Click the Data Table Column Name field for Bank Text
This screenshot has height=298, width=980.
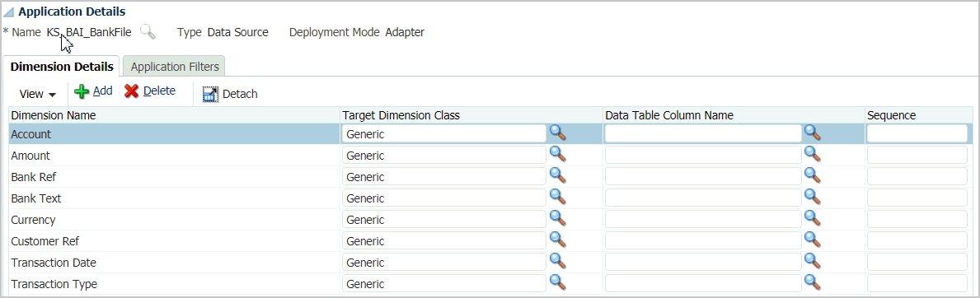click(703, 198)
